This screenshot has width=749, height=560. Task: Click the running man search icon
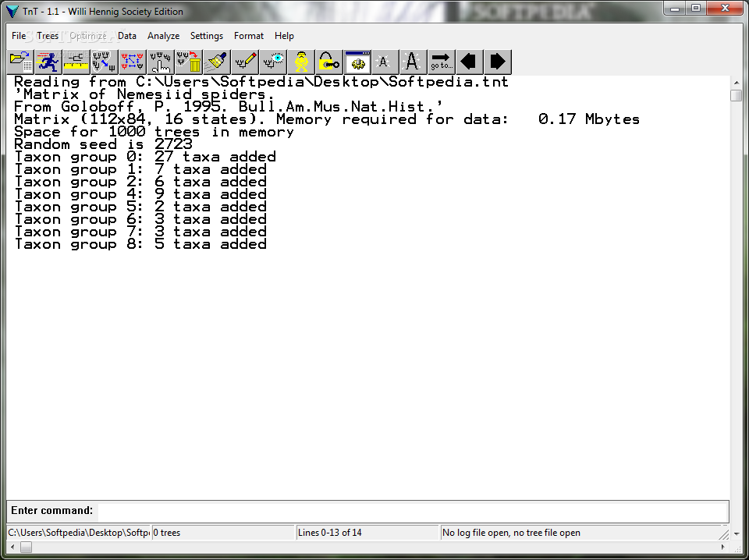click(x=48, y=62)
